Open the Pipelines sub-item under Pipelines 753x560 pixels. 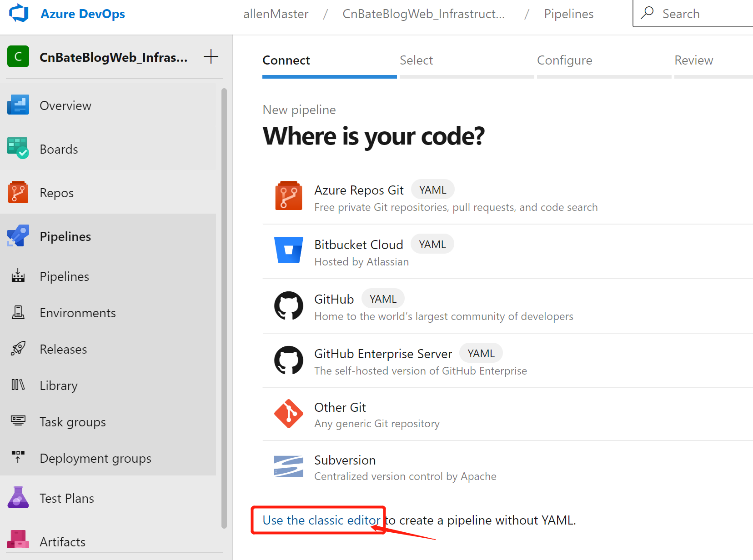click(64, 277)
